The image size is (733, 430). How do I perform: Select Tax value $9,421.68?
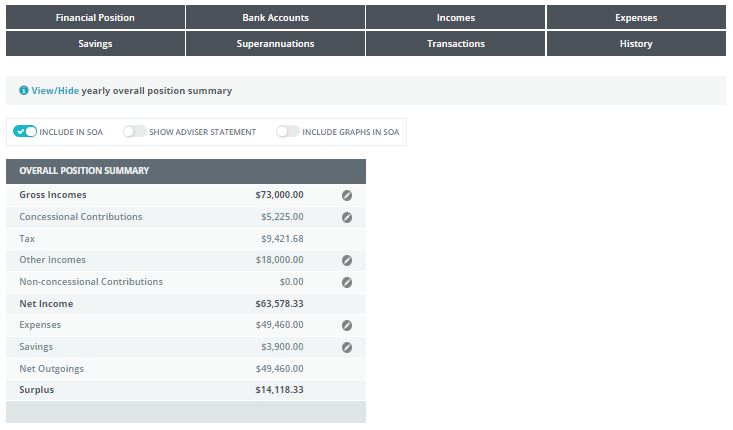point(282,239)
